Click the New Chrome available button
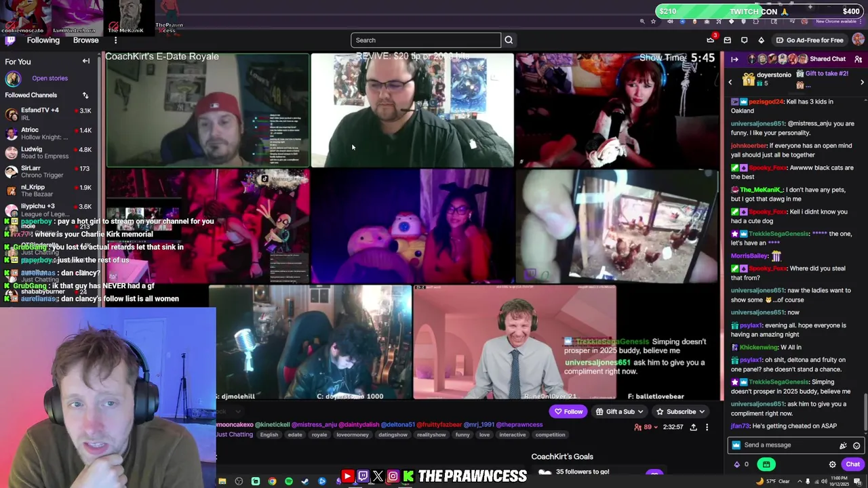The image size is (868, 488). (x=836, y=22)
